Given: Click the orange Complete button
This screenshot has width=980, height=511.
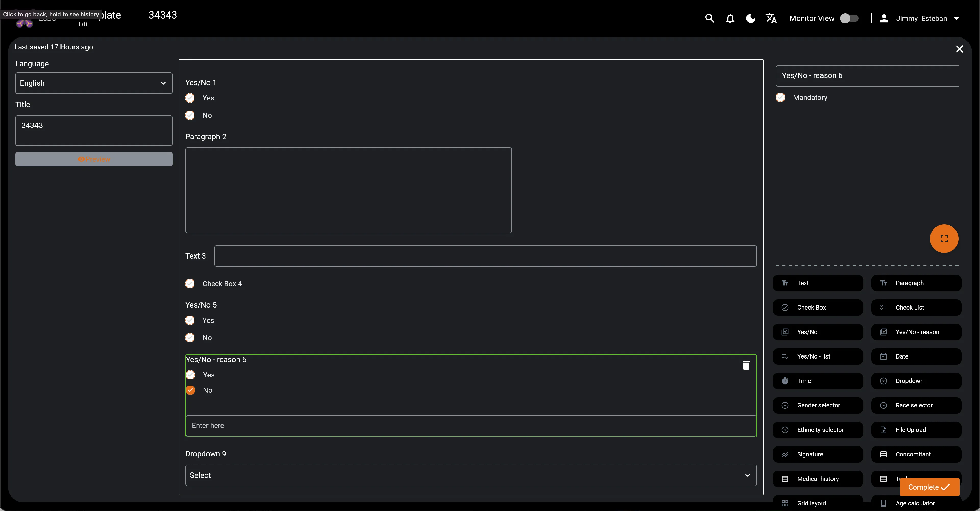Looking at the screenshot, I should (929, 487).
